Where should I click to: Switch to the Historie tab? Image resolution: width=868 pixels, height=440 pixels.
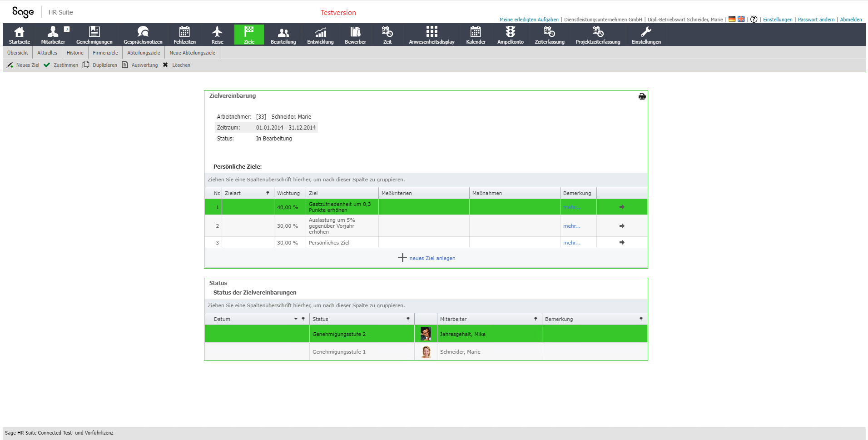pos(75,53)
